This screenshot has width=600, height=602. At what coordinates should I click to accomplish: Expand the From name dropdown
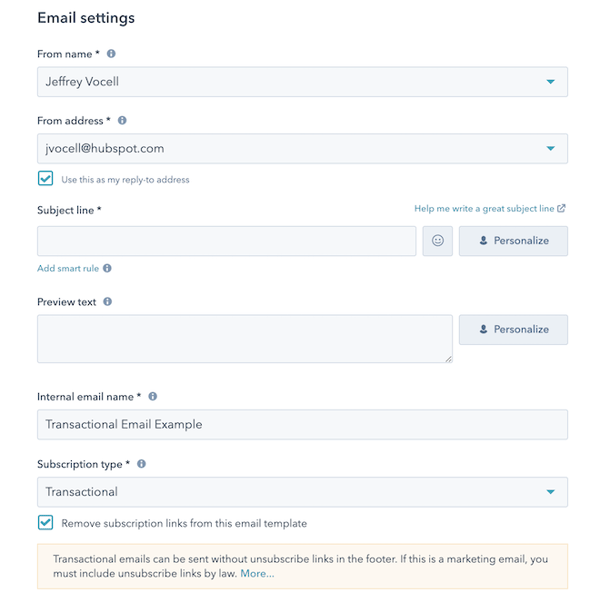[550, 82]
